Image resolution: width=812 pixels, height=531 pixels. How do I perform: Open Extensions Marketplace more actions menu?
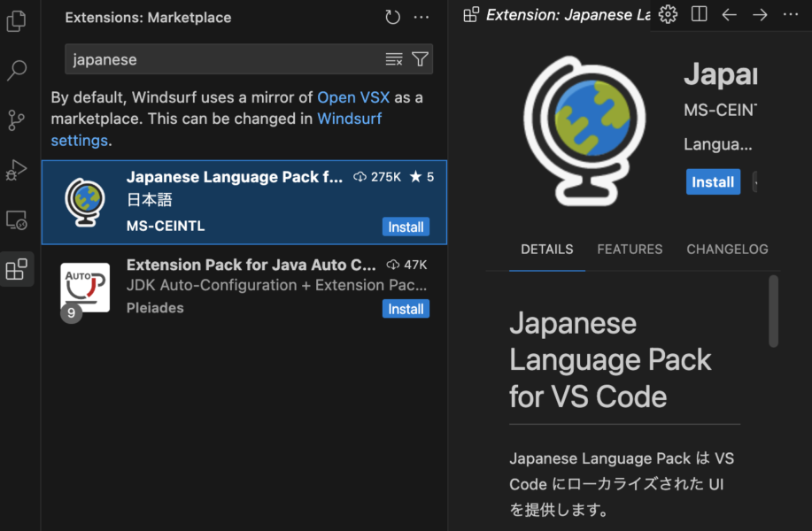click(421, 17)
